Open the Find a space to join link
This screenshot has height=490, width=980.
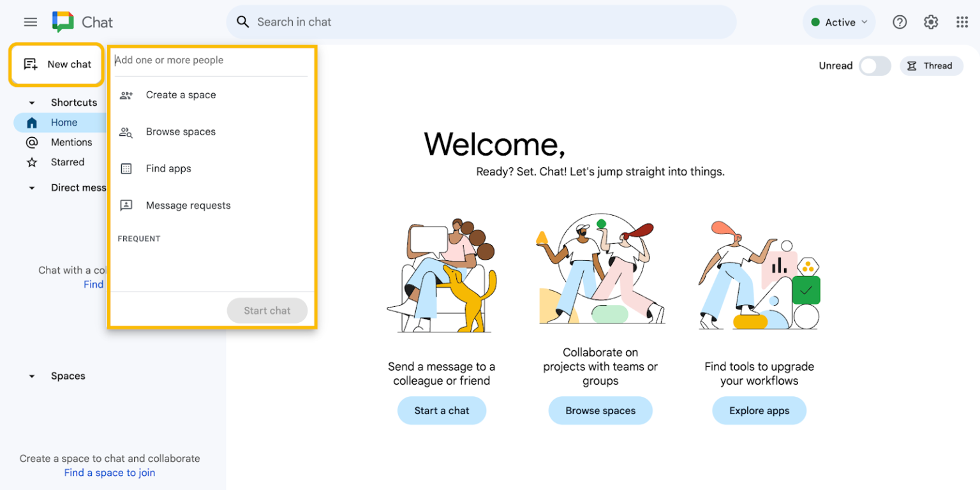(109, 472)
